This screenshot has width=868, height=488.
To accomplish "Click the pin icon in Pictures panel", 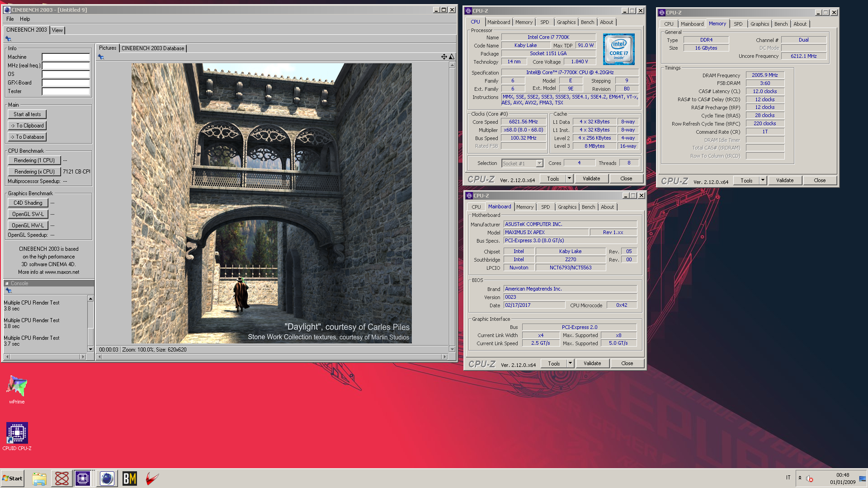I will [x=101, y=57].
